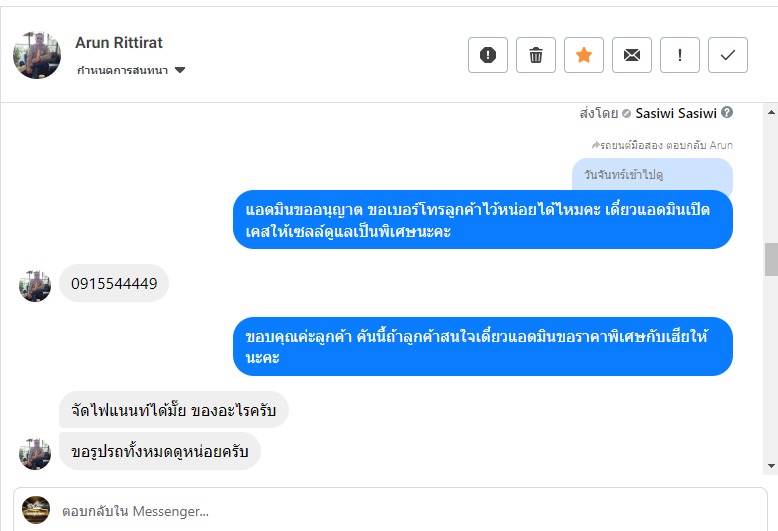Type in the ตอบกลับใน Messenger field

pyautogui.click(x=400, y=511)
